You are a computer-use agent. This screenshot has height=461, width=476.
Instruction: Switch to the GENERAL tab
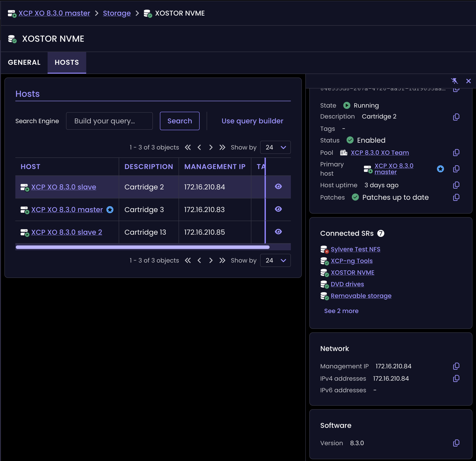[x=24, y=63]
